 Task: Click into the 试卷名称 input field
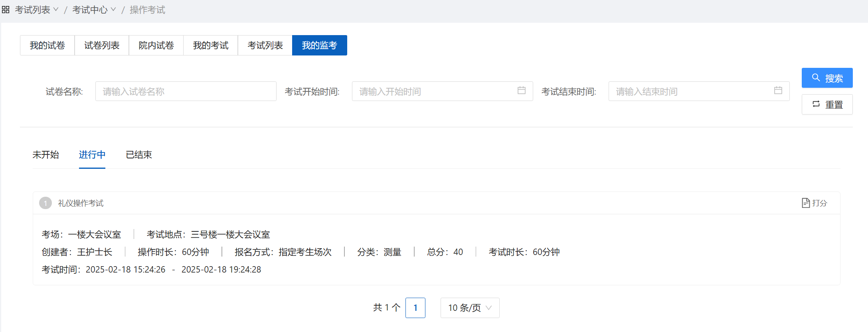pos(186,91)
